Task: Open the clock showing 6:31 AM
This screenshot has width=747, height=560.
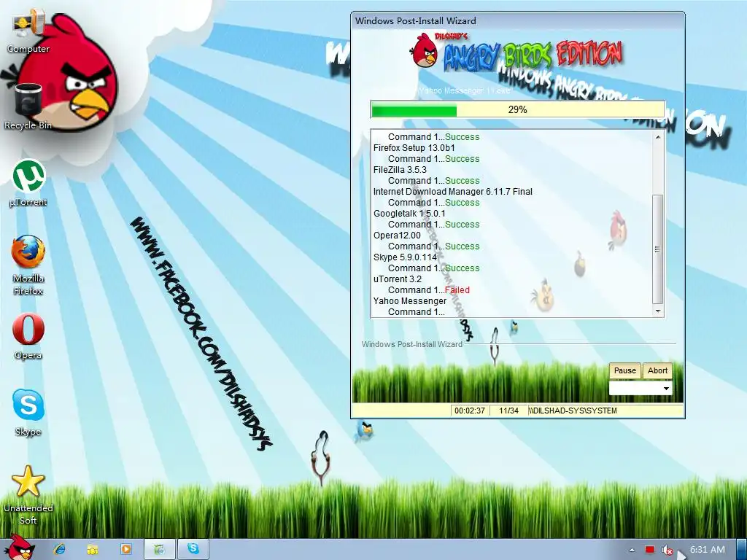Action: click(708, 550)
